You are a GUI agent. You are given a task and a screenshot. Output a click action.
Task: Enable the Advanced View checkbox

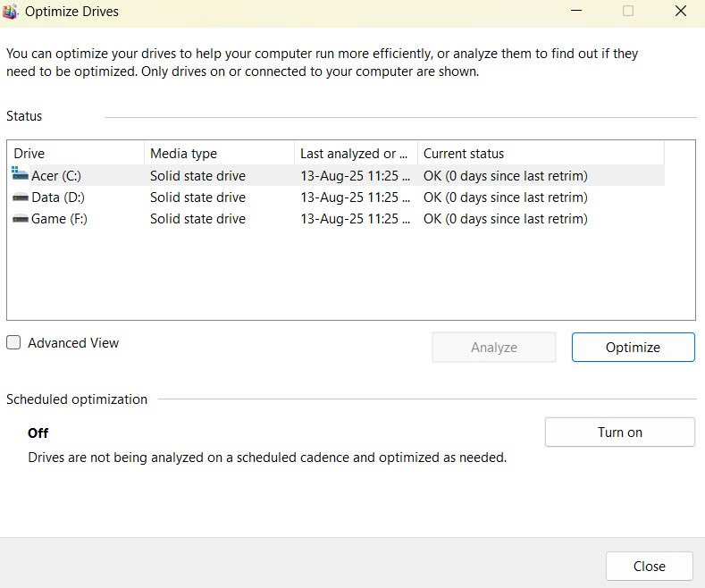point(13,343)
